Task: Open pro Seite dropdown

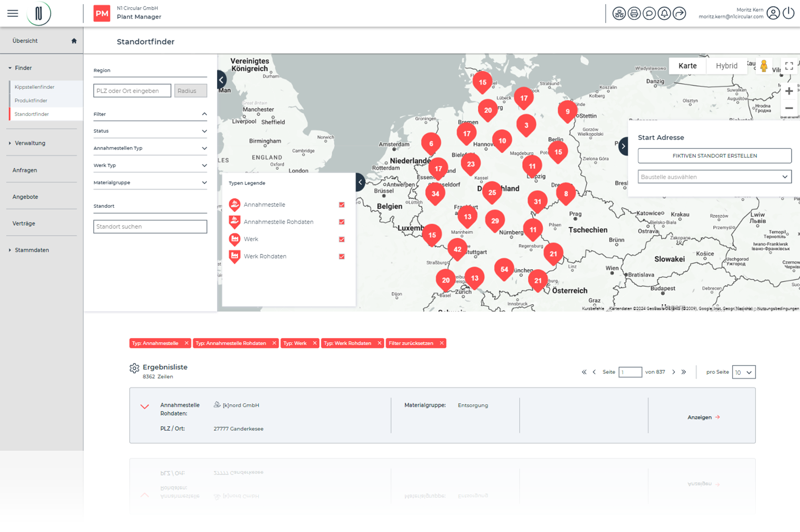Action: click(743, 372)
